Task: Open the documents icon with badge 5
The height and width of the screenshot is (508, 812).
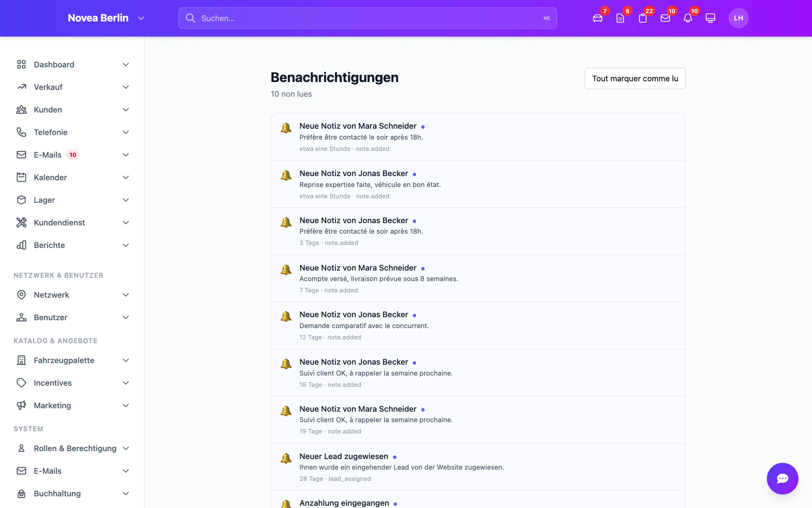Action: click(x=620, y=18)
